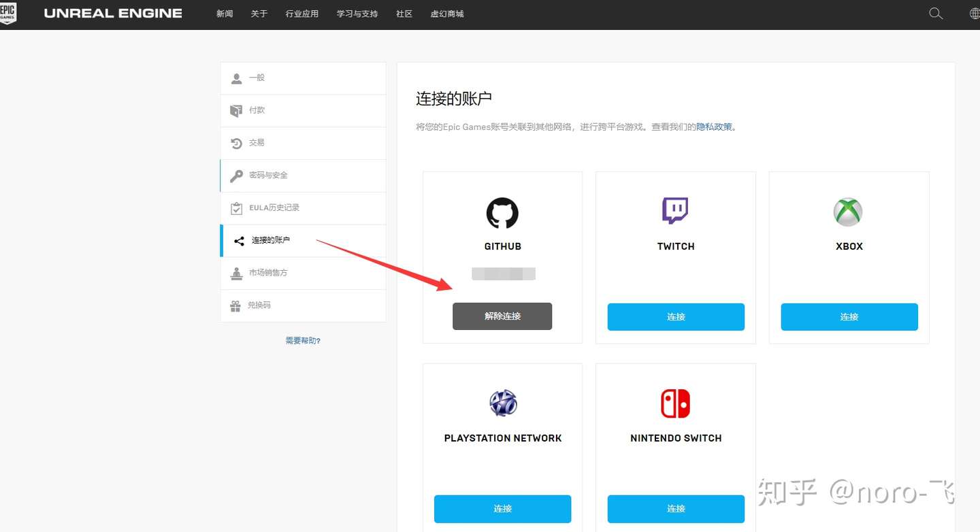Screen dimensions: 980x532
Task: Click the key icon beside 密码与安全
Action: coord(236,176)
